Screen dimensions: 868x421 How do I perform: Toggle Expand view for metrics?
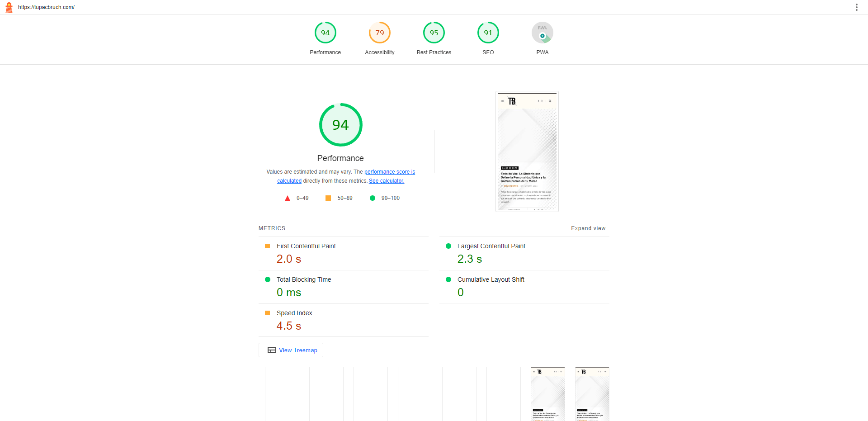pyautogui.click(x=588, y=228)
